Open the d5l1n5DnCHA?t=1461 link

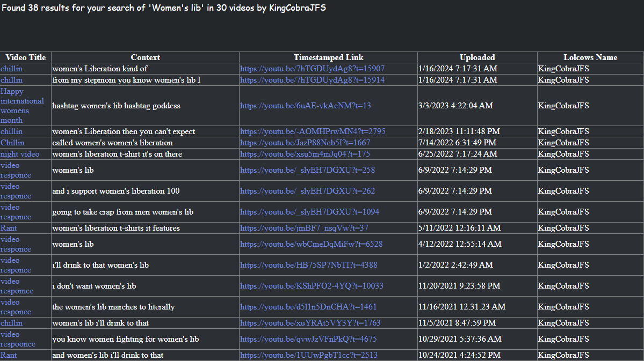pos(308,306)
